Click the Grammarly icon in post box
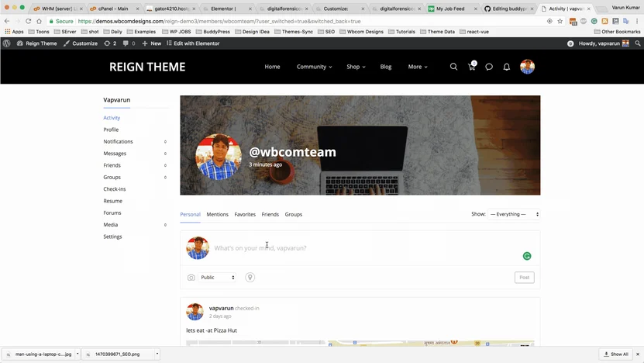Image resolution: width=644 pixels, height=363 pixels. point(527,256)
